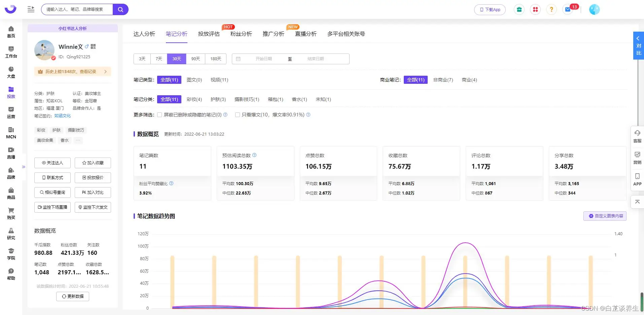Open the 大盘 market sidebar icon
This screenshot has width=644, height=315.
11,72
